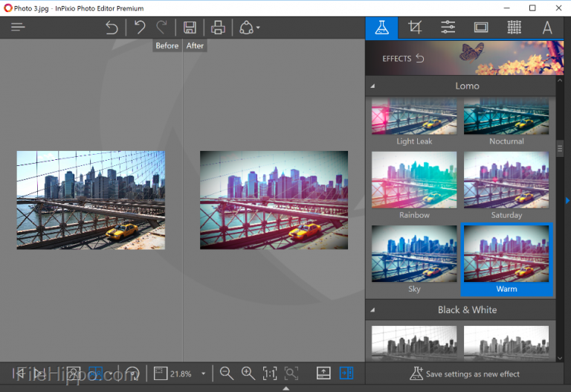Open the Frames panel icon
The height and width of the screenshot is (392, 571).
(x=481, y=28)
